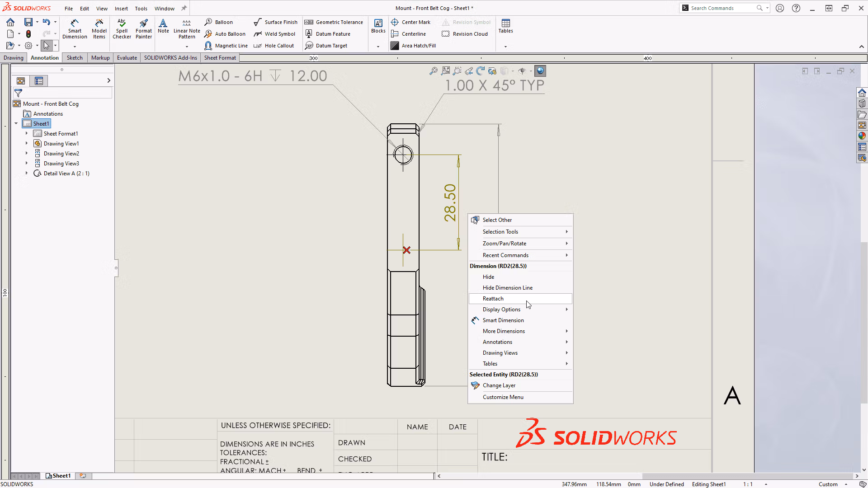Collapse the Sheet1 tree node

point(16,124)
